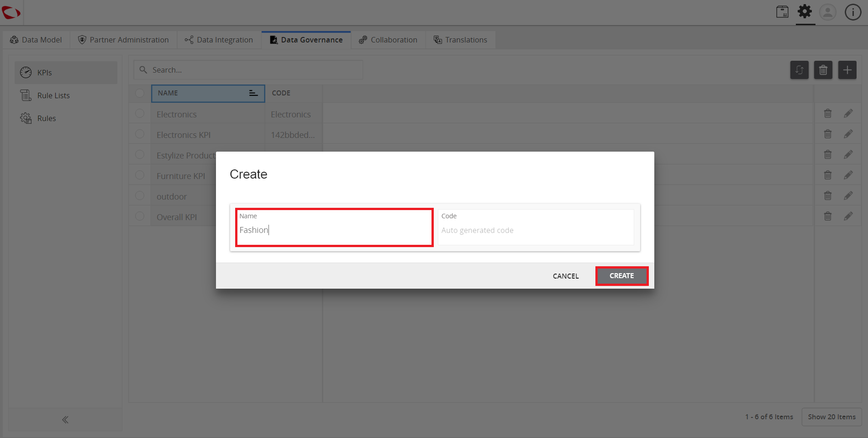Edit the outdoor row
868x438 pixels.
[848, 195]
